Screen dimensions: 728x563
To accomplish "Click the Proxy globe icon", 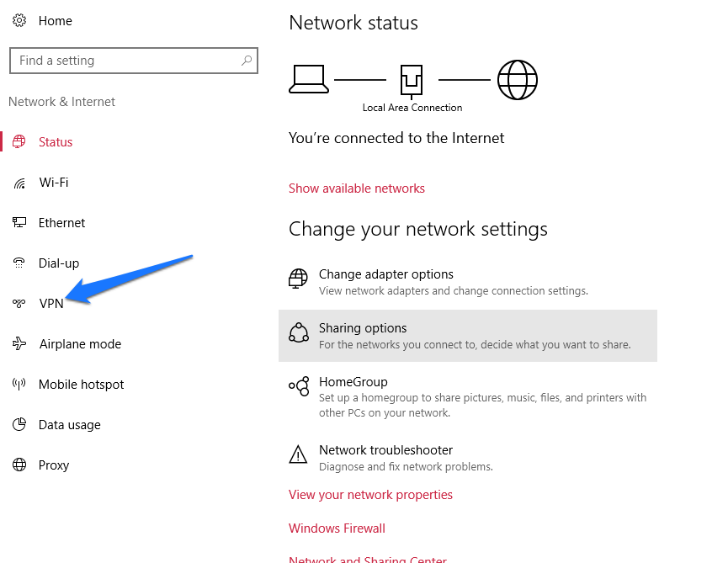I will click(x=19, y=465).
